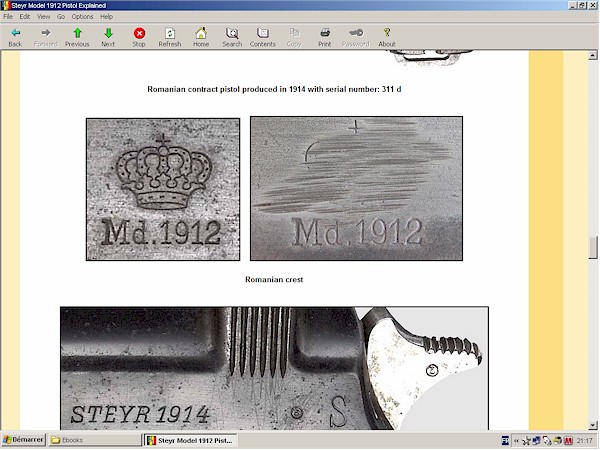This screenshot has width=600, height=450.
Task: Click the 'Romanian crest' caption
Action: pyautogui.click(x=274, y=280)
